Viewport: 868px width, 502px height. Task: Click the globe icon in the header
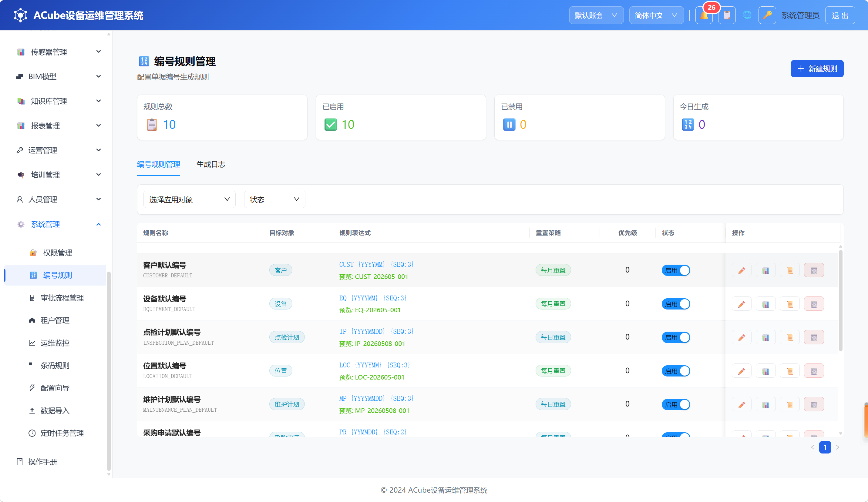coord(747,15)
